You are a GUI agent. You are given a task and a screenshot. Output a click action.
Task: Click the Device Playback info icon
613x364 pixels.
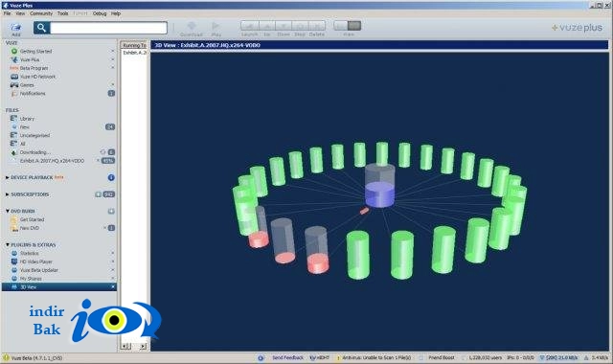point(111,177)
